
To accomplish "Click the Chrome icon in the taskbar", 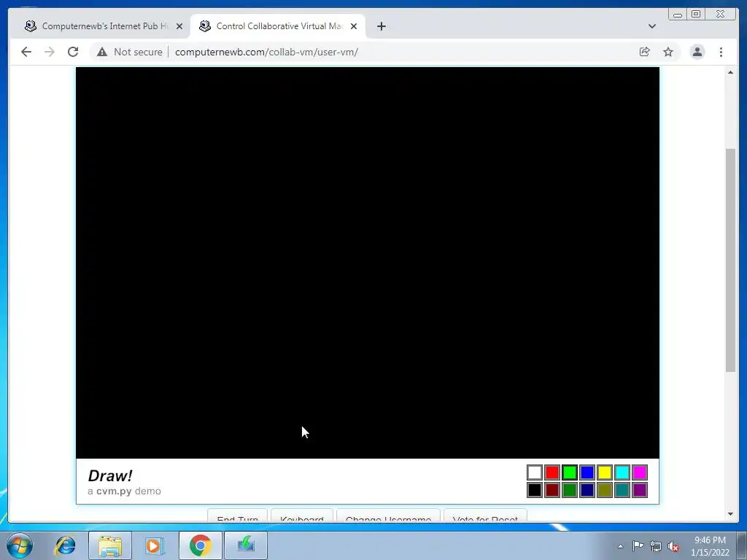I will coord(201,545).
